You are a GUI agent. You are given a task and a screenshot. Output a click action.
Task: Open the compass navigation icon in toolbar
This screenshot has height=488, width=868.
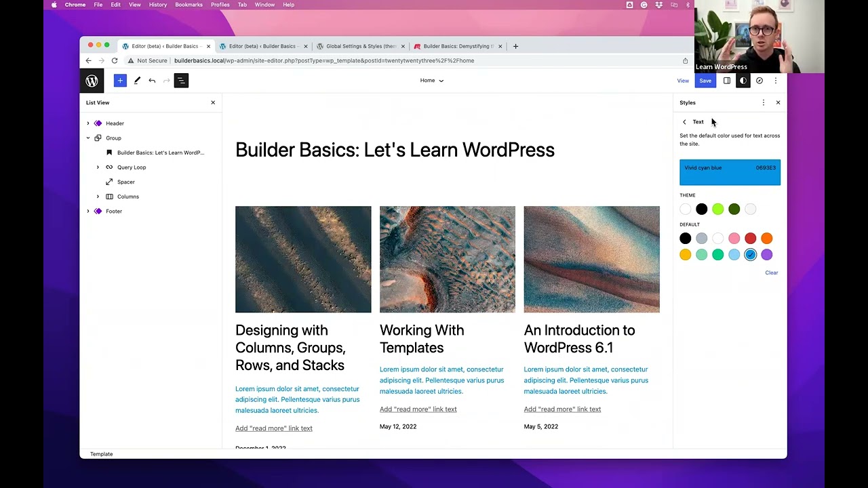click(759, 81)
